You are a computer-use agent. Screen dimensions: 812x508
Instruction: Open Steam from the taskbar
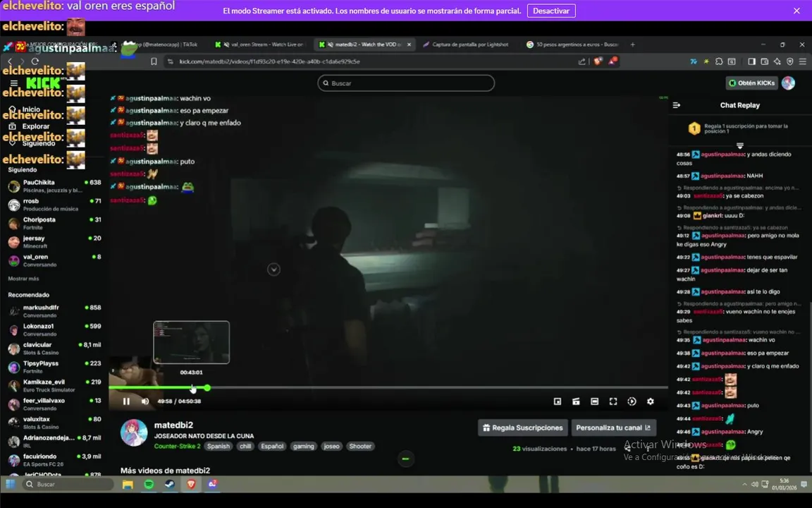tap(169, 484)
